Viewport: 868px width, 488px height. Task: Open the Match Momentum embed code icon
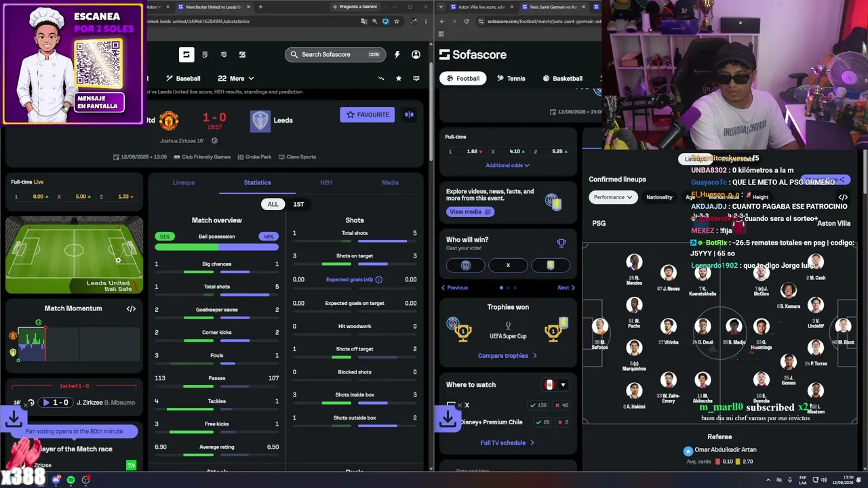[131, 308]
